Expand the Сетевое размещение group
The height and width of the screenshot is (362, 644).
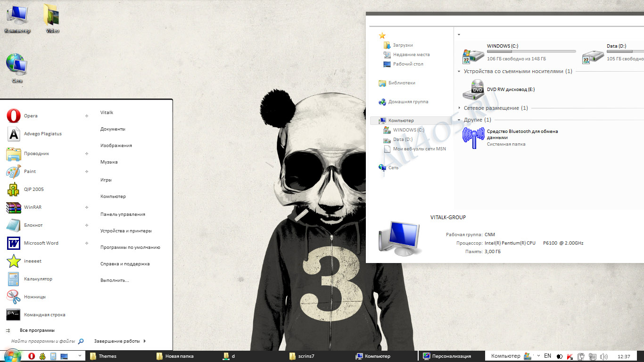pos(459,108)
